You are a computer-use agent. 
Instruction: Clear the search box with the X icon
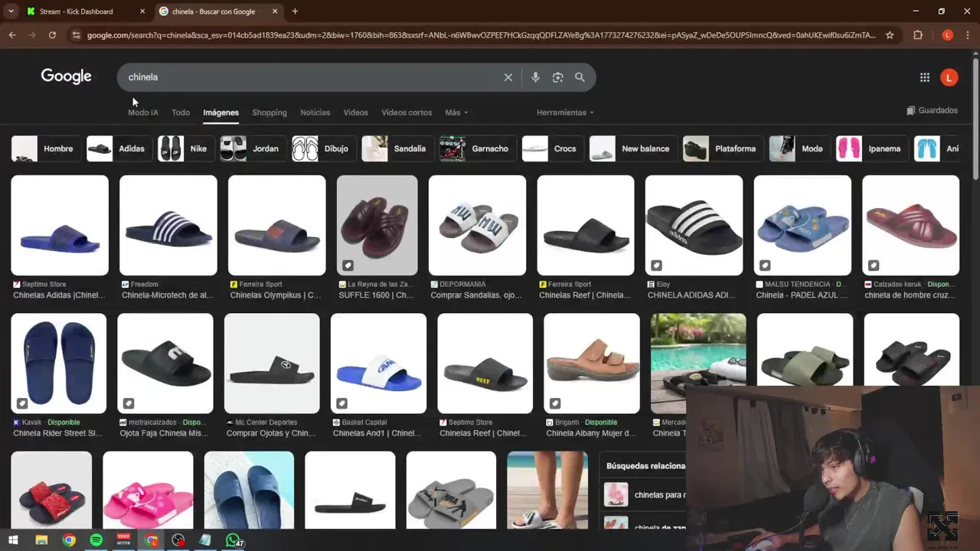(508, 77)
